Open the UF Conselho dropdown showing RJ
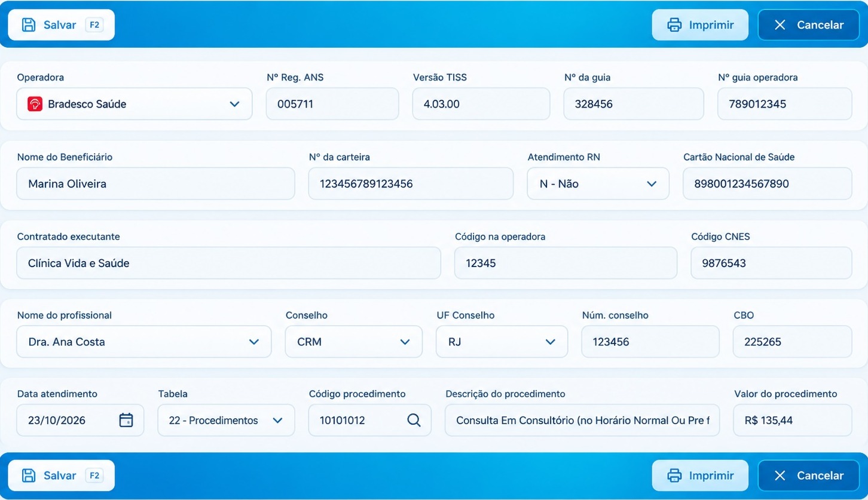The width and height of the screenshot is (868, 500). pos(502,342)
